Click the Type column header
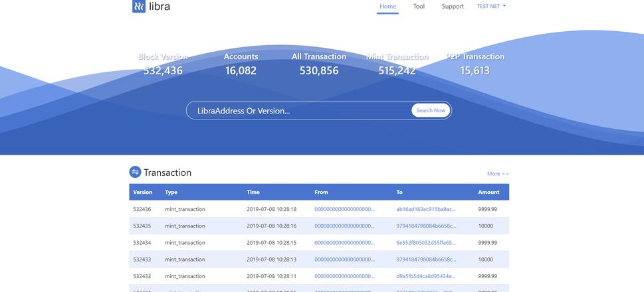 click(x=171, y=192)
